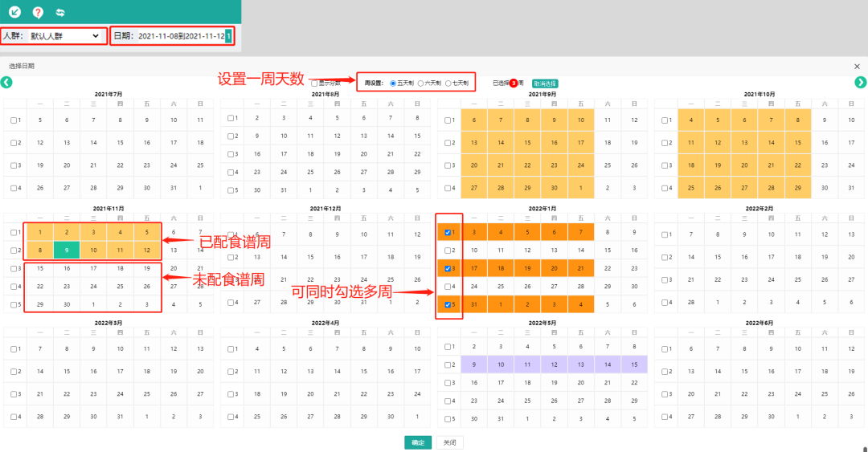Viewport: 868px width, 452px height.
Task: Check week 3 of 2021年11月
Action: [14, 268]
